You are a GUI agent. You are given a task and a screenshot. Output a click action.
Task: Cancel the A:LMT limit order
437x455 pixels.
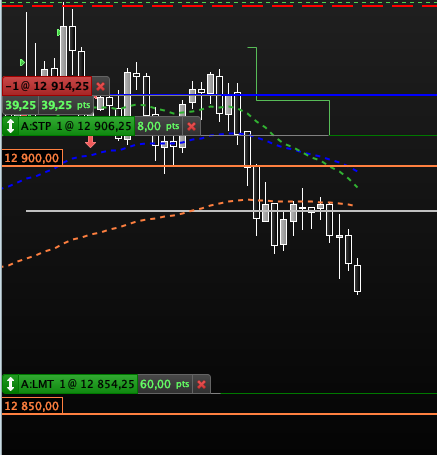point(201,384)
